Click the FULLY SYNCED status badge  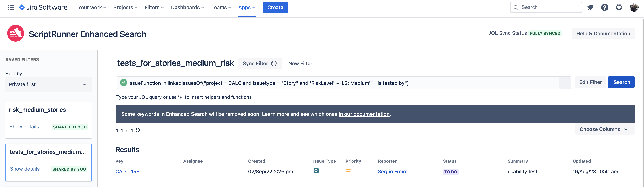pyautogui.click(x=545, y=33)
